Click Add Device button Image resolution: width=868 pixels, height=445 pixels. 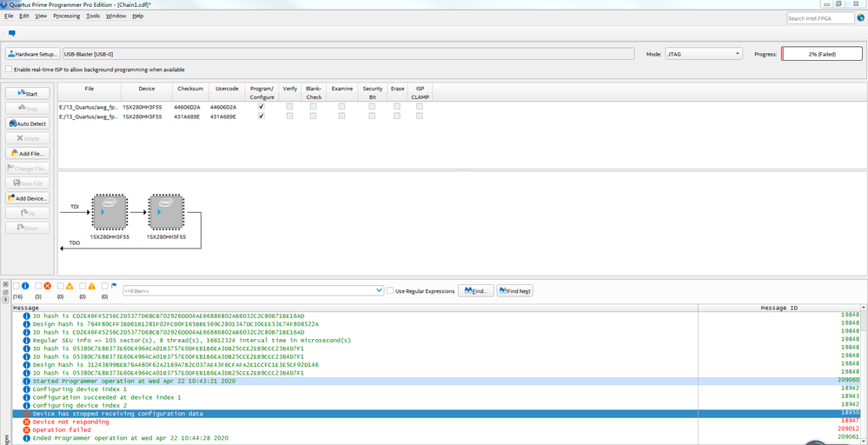pos(28,198)
